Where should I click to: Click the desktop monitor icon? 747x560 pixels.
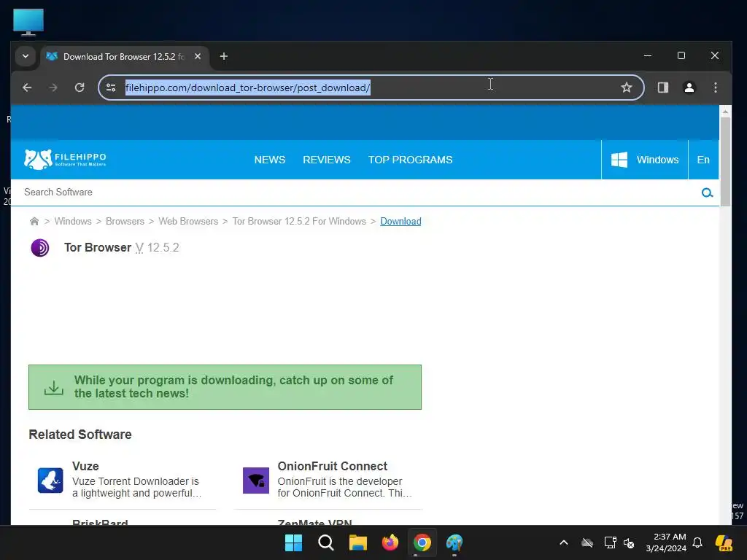click(28, 22)
